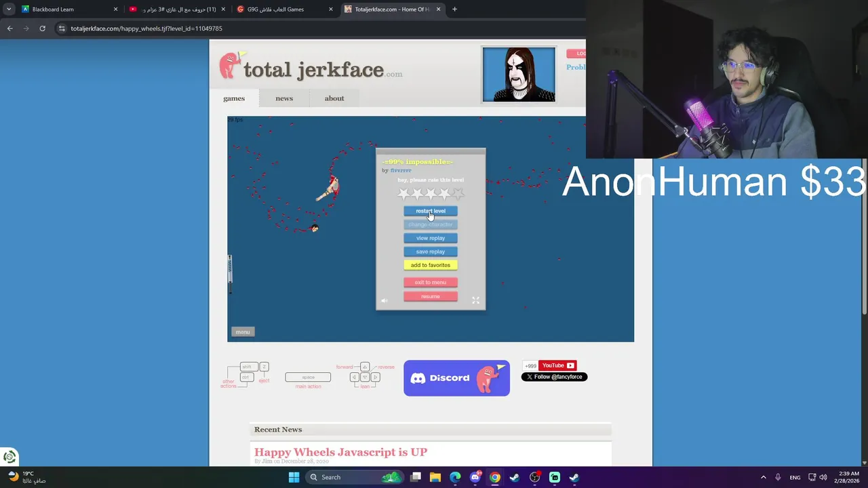Expand the tab search dropdown

[x=9, y=9]
